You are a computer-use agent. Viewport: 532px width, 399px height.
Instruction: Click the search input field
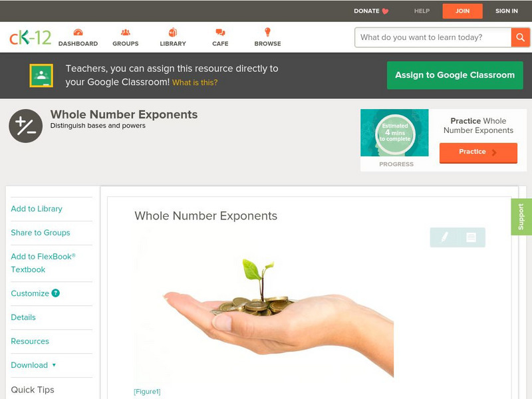click(433, 37)
